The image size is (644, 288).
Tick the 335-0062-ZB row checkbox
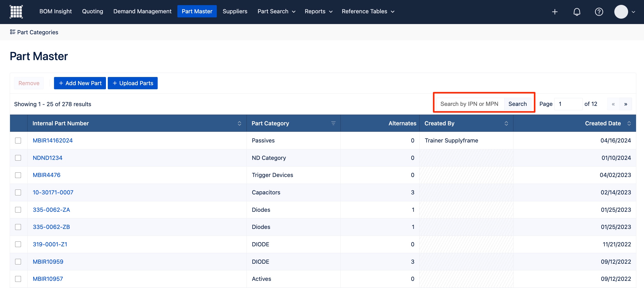click(18, 227)
